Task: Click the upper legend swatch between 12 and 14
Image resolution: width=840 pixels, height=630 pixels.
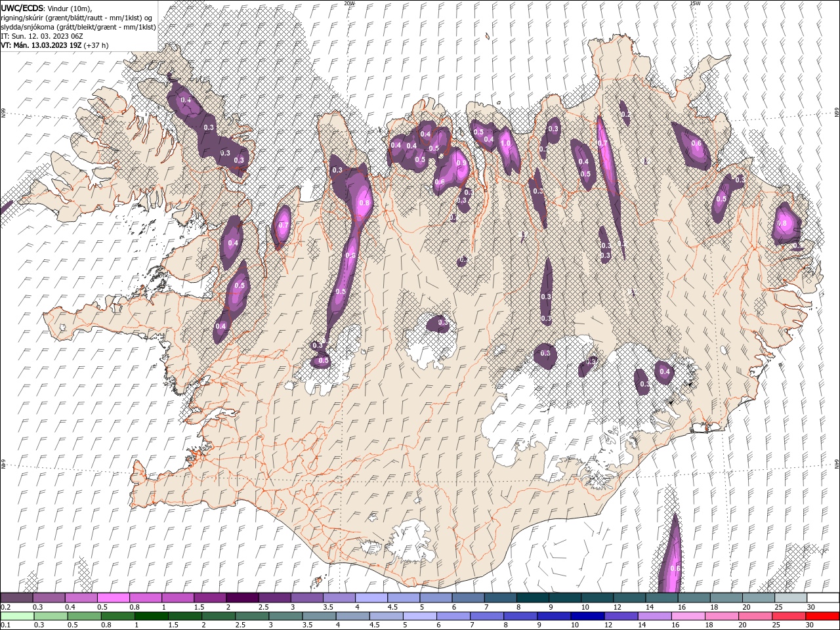Action: click(x=629, y=598)
